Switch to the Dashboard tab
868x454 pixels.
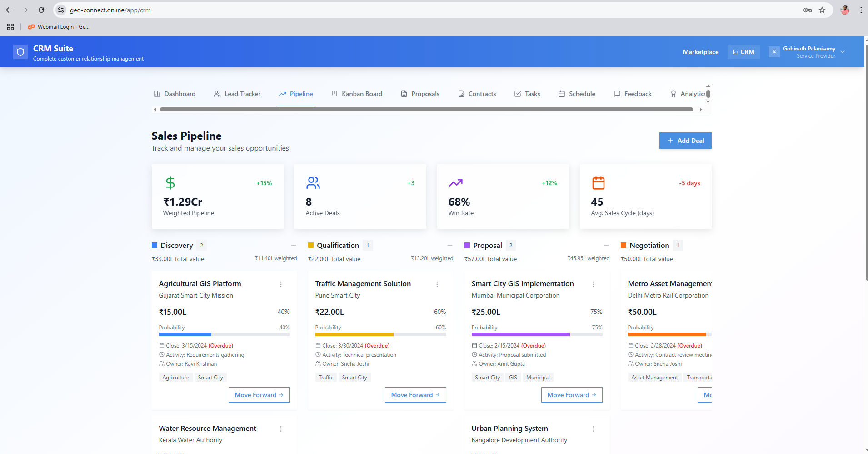click(175, 94)
